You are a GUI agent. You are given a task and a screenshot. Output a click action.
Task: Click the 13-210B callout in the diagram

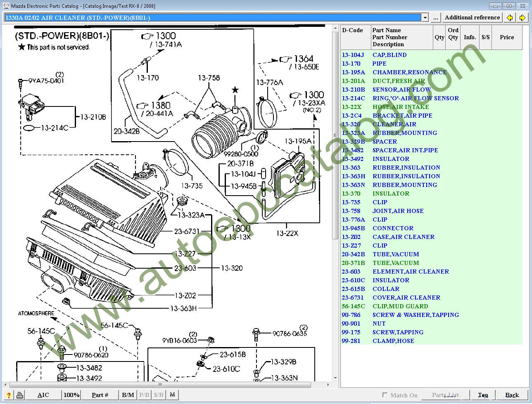[x=93, y=117]
